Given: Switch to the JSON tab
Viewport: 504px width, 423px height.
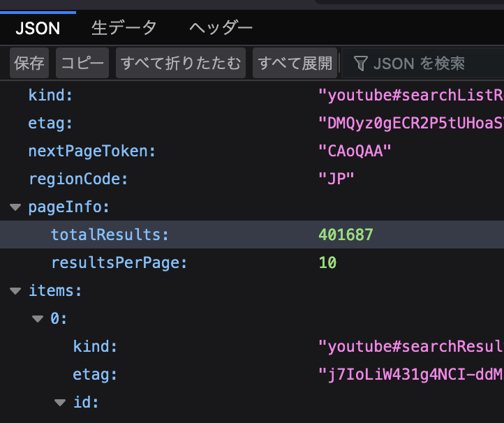Looking at the screenshot, I should [38, 28].
